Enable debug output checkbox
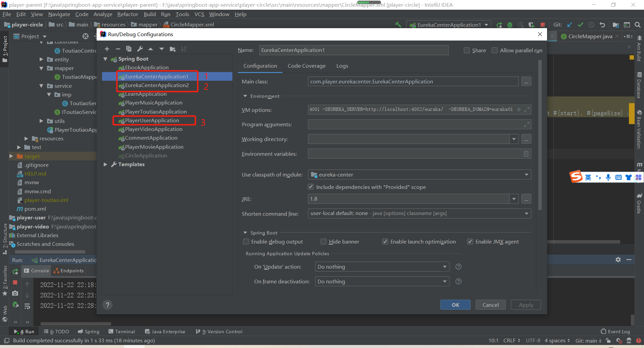644x348 pixels. [x=246, y=241]
